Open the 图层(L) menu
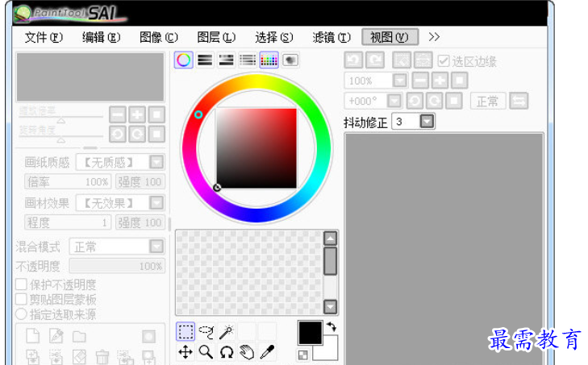Image resolution: width=588 pixels, height=365 pixels. [216, 37]
